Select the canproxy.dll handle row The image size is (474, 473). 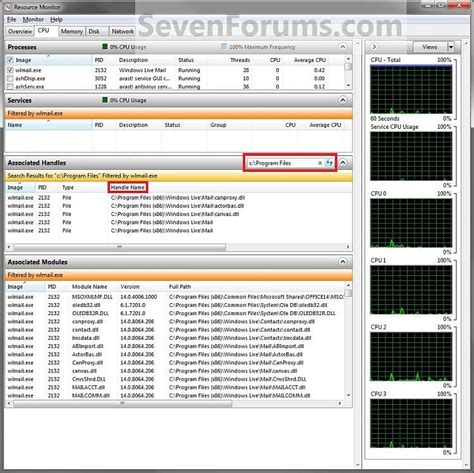point(178,198)
